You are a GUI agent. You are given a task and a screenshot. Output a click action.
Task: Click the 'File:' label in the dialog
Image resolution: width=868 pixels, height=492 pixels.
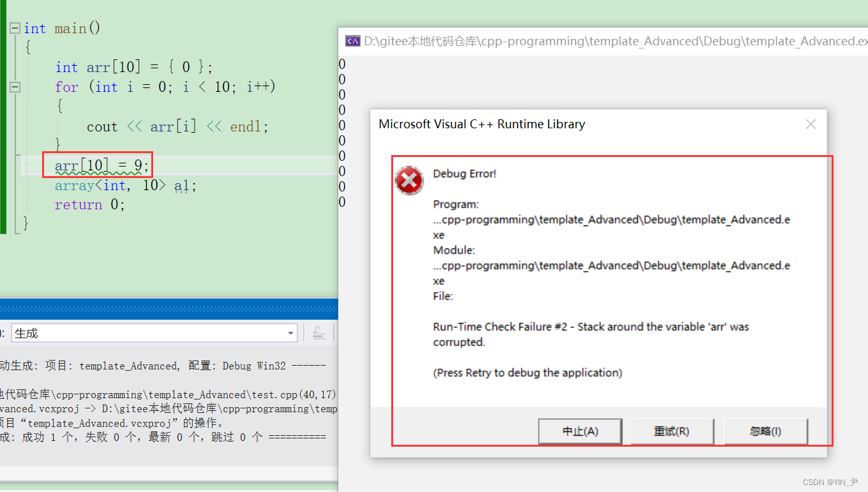tap(443, 296)
